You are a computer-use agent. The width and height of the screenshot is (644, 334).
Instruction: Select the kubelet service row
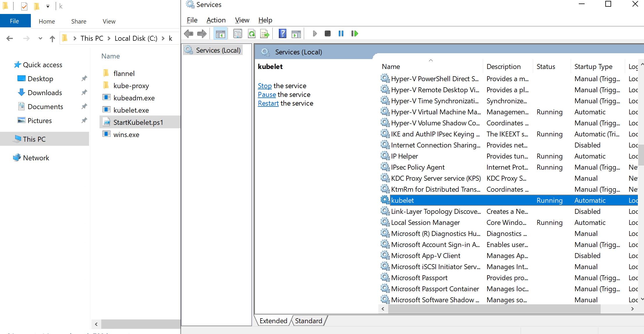click(x=509, y=200)
